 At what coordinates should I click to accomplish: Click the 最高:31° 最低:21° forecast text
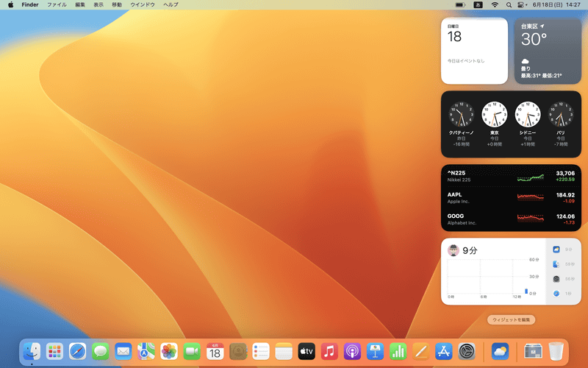point(541,76)
